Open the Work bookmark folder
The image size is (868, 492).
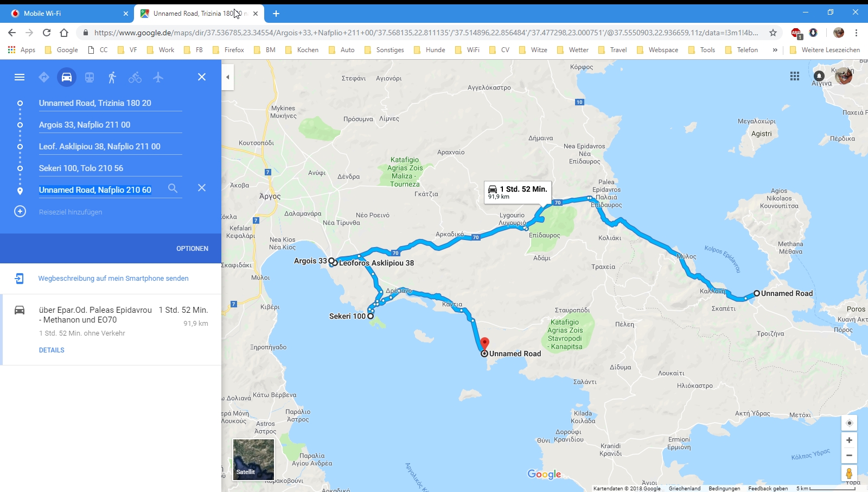(161, 50)
